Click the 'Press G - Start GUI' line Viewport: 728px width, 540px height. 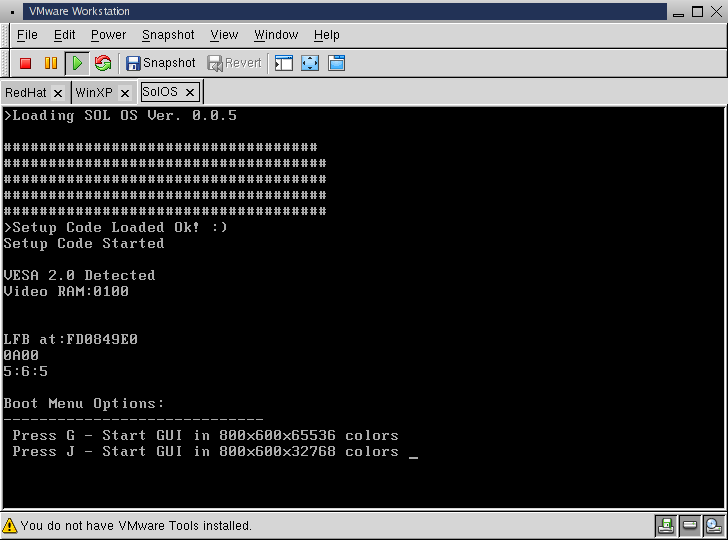pyautogui.click(x=205, y=436)
